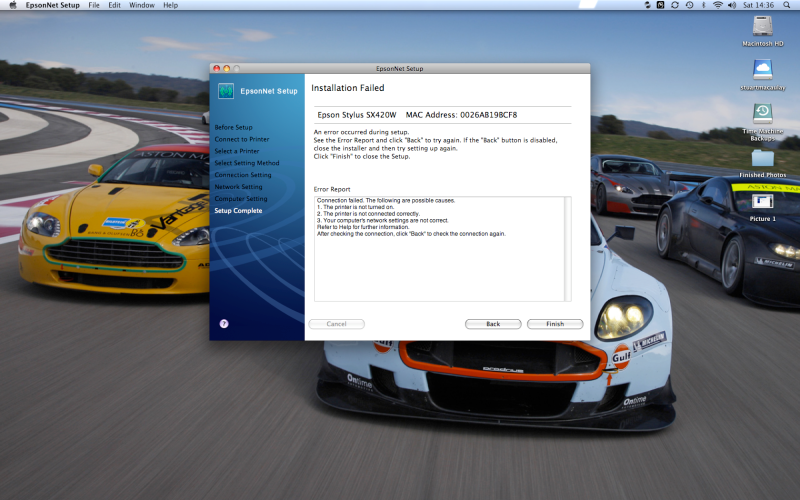The width and height of the screenshot is (800, 500).
Task: Close the EpsonNet Setup window
Action: pyautogui.click(x=216, y=68)
